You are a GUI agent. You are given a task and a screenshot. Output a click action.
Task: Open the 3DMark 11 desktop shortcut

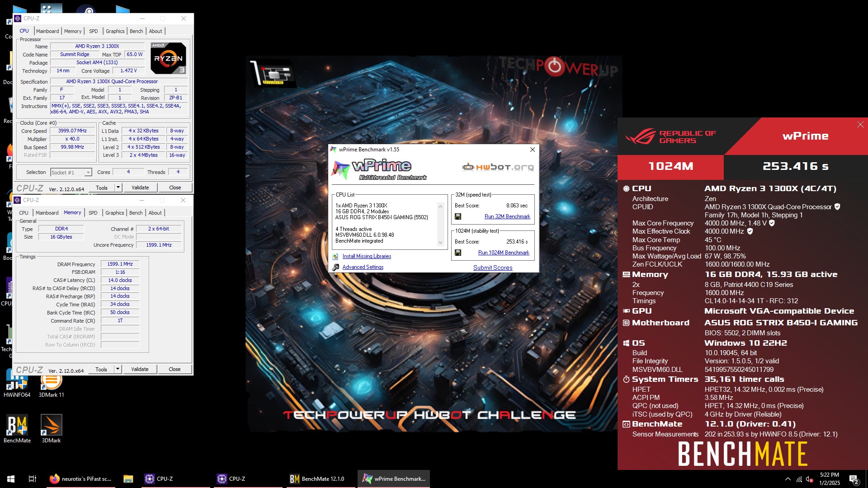tap(51, 386)
